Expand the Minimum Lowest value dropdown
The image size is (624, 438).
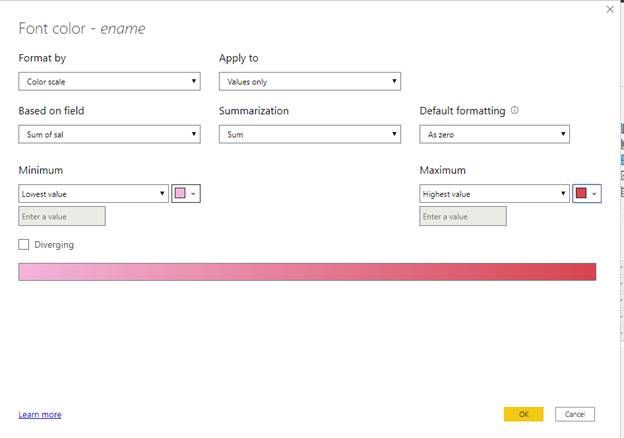click(x=94, y=194)
